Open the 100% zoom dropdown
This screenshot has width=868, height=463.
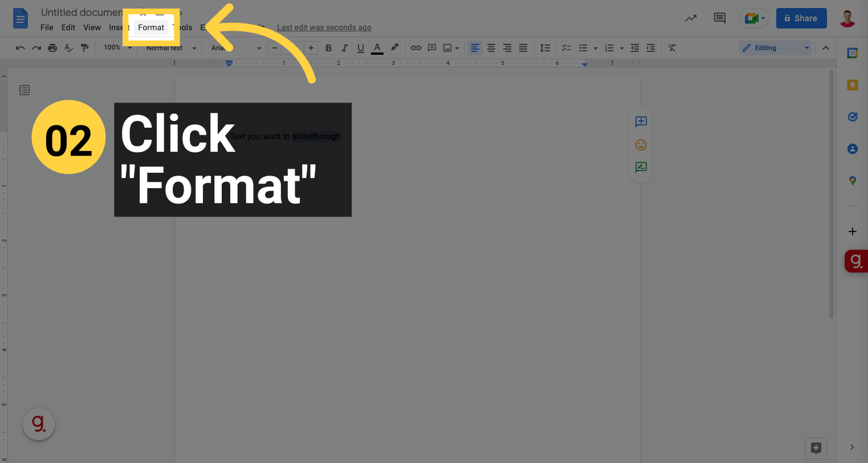[117, 48]
